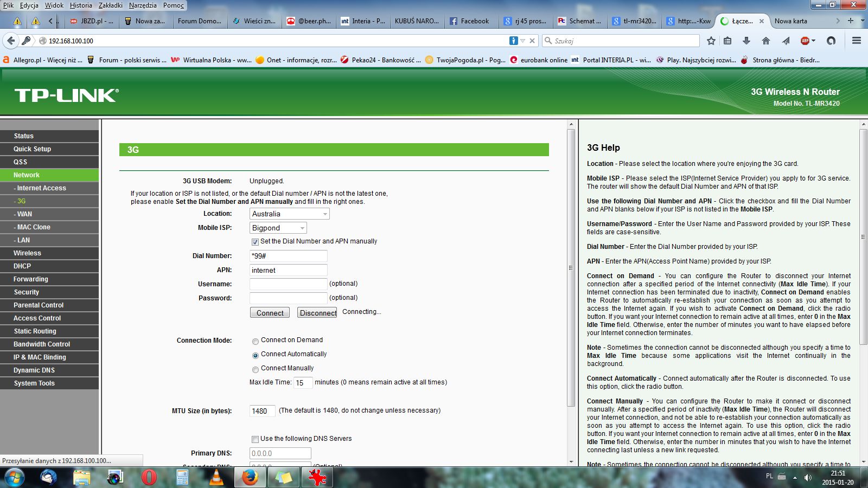Image resolution: width=868 pixels, height=488 pixels.
Task: Show all tabs with the tab-strip right chevron
Action: point(838,21)
